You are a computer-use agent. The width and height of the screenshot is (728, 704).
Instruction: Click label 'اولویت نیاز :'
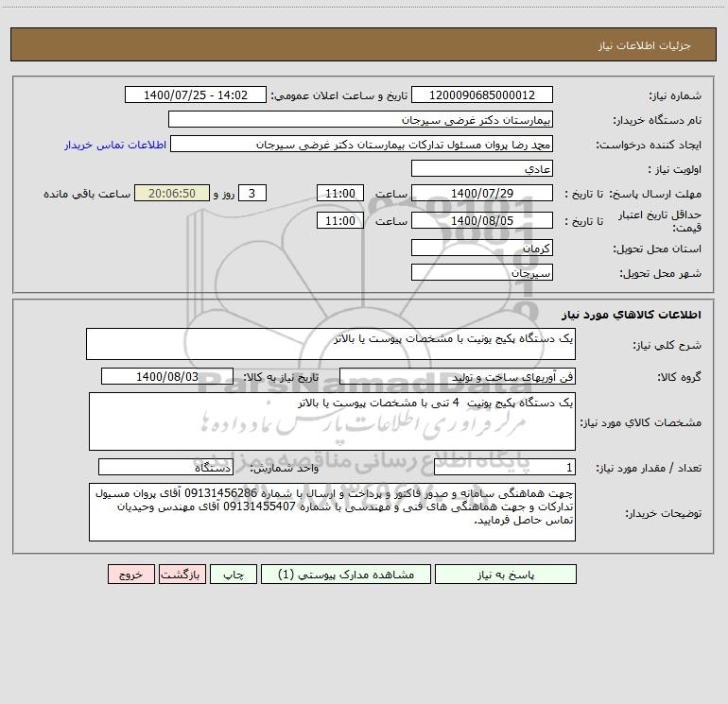[675, 170]
